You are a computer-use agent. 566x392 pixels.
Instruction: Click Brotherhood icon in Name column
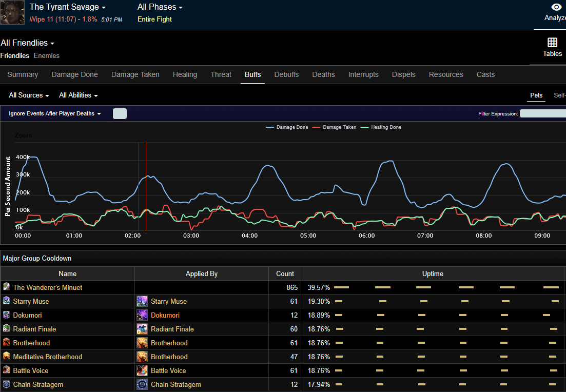click(7, 342)
